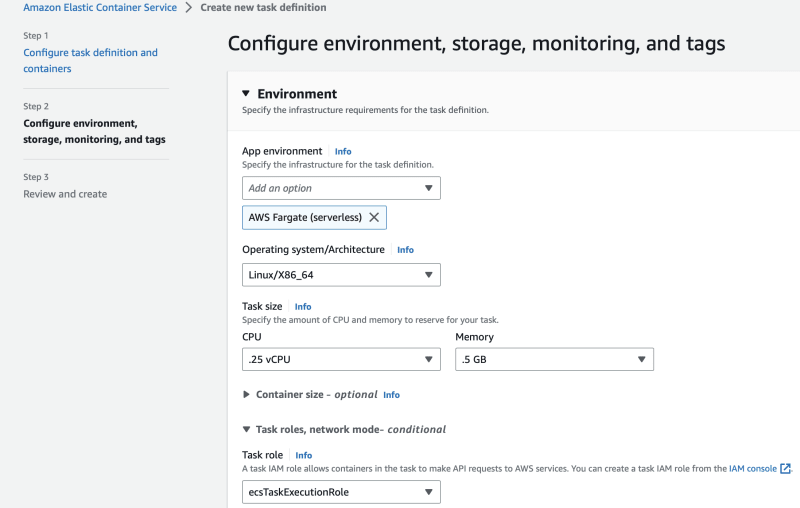Open the App environment Add an option dropdown
This screenshot has height=508, width=800.
[341, 188]
